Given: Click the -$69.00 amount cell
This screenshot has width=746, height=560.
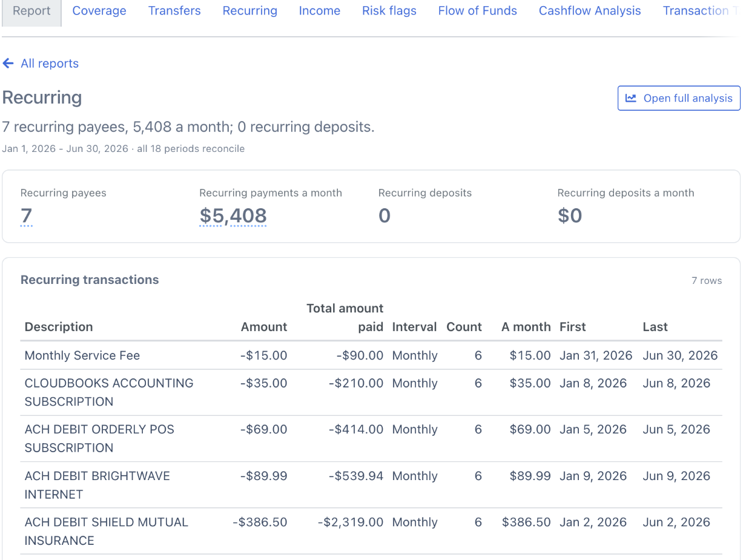Looking at the screenshot, I should click(x=263, y=429).
